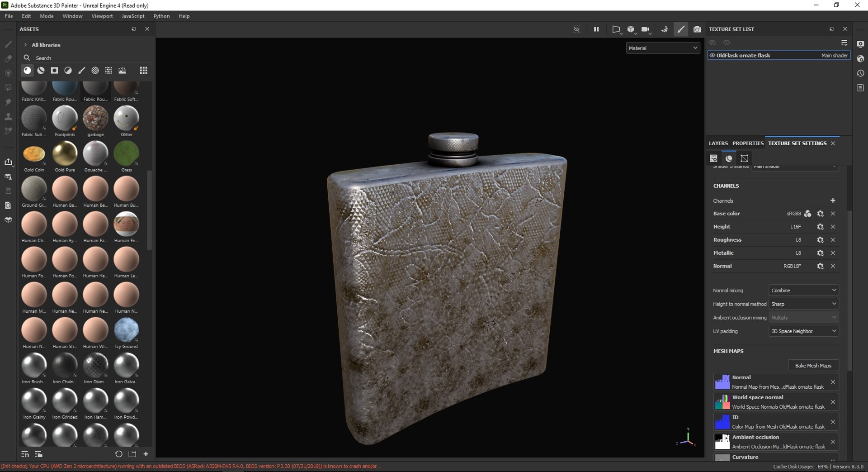The image size is (868, 472).
Task: Open the Python menu
Action: coord(161,16)
